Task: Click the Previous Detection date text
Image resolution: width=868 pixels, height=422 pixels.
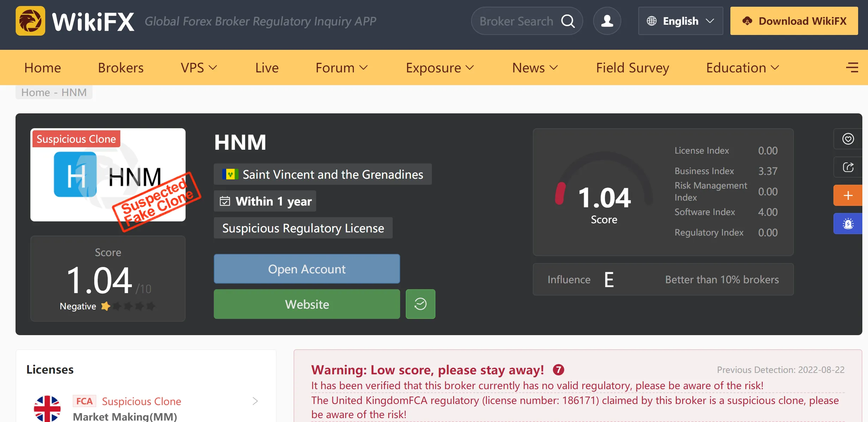Action: tap(780, 370)
